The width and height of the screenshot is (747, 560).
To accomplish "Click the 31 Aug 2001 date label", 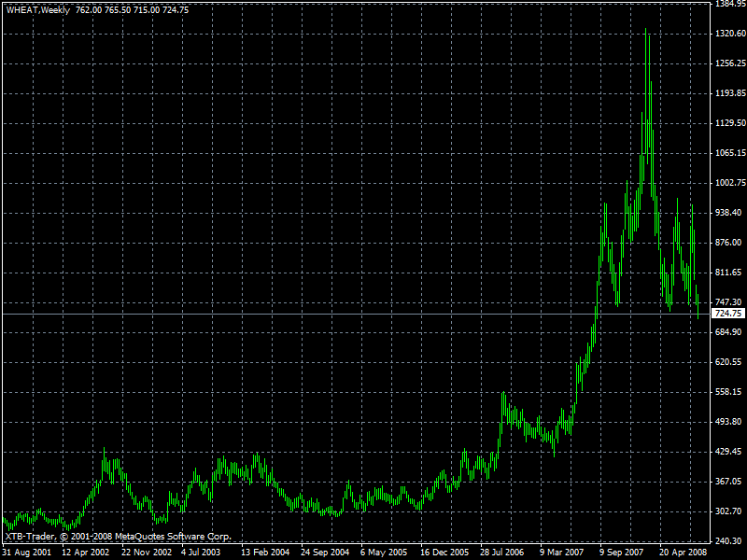I will (27, 553).
